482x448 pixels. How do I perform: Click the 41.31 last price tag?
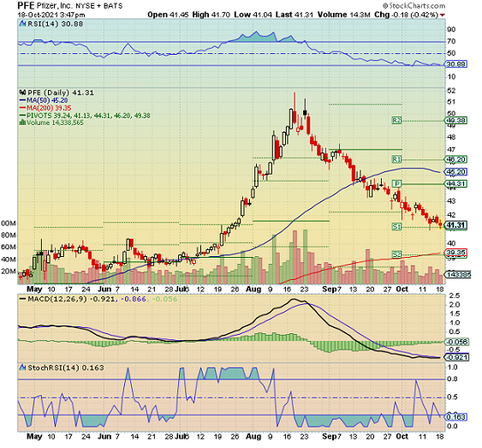pyautogui.click(x=456, y=225)
